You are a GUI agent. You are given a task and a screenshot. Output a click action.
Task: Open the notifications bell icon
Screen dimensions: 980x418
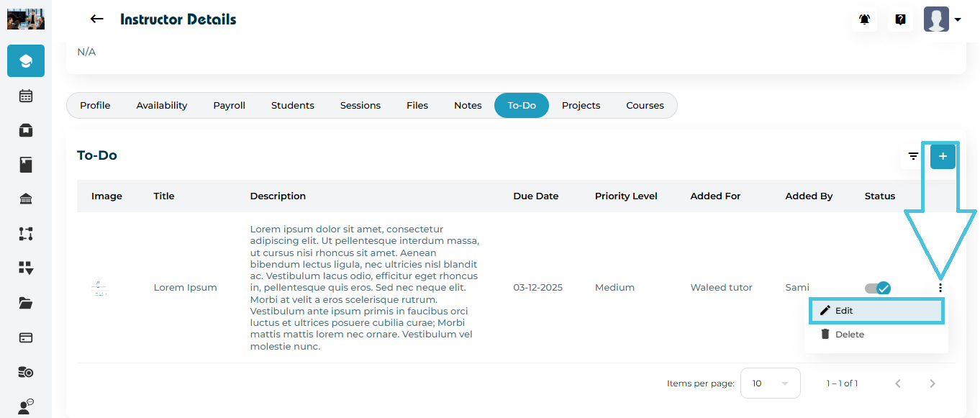coord(865,19)
